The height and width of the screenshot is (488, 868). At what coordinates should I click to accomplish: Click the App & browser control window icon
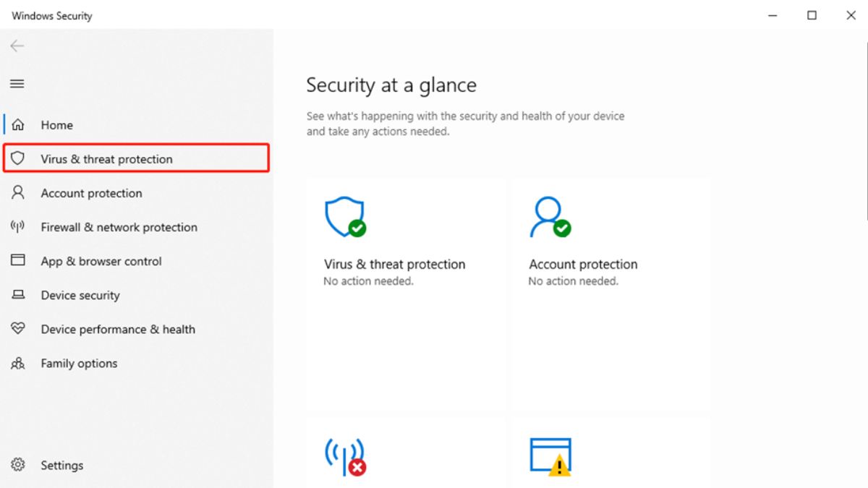click(x=18, y=261)
